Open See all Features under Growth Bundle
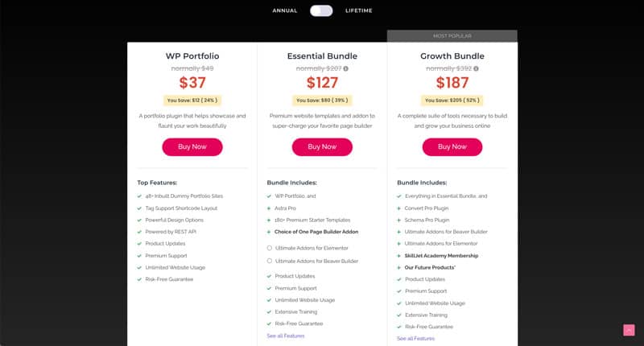 (x=415, y=339)
